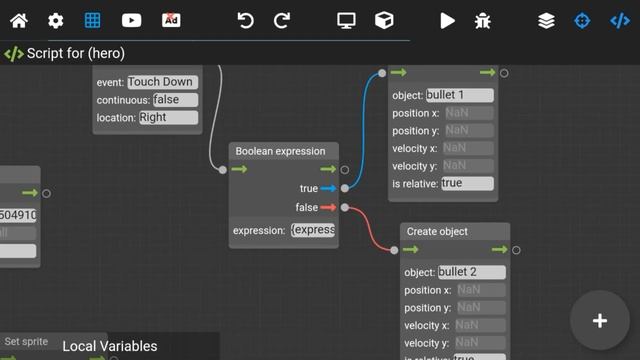640x360 pixels.
Task: Toggle is relative true on bullet 1 node
Action: tap(467, 184)
